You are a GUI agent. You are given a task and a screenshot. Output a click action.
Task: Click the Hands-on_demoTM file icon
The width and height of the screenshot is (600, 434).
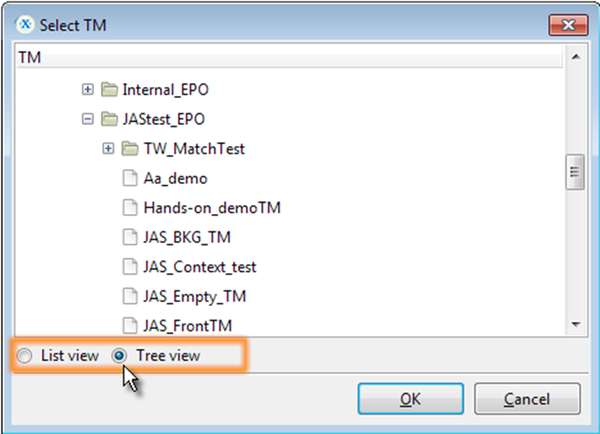(x=130, y=208)
